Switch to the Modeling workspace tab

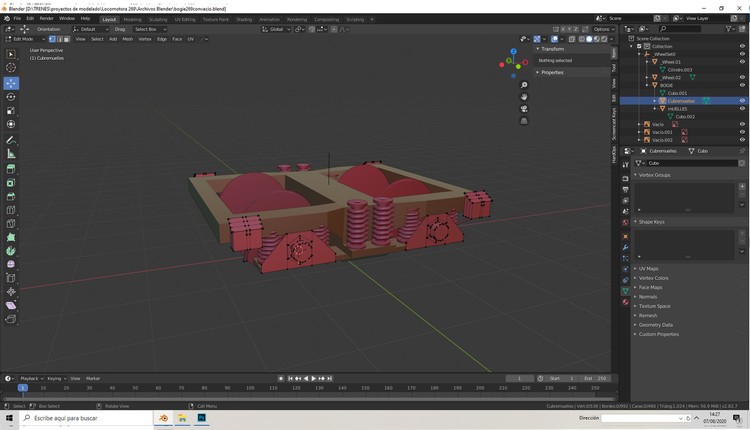132,20
